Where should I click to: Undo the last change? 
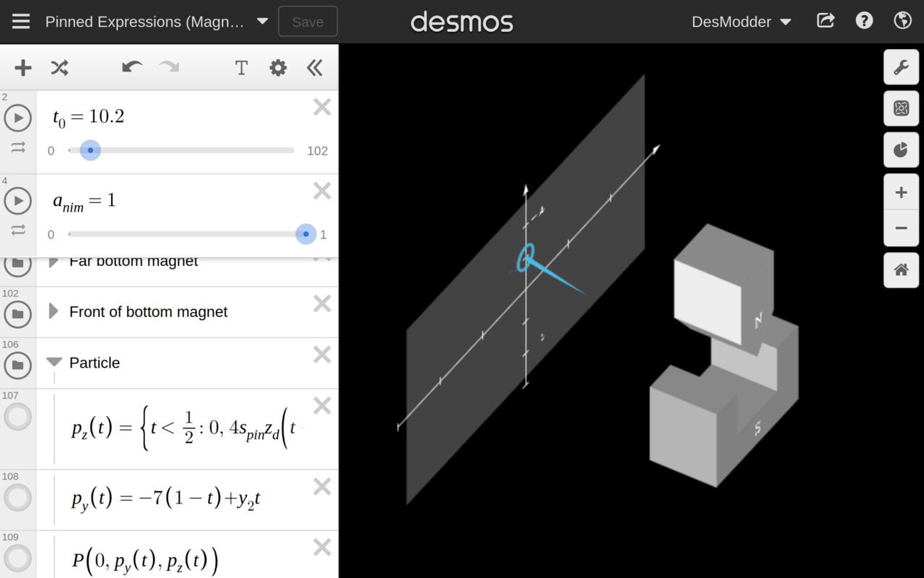131,66
